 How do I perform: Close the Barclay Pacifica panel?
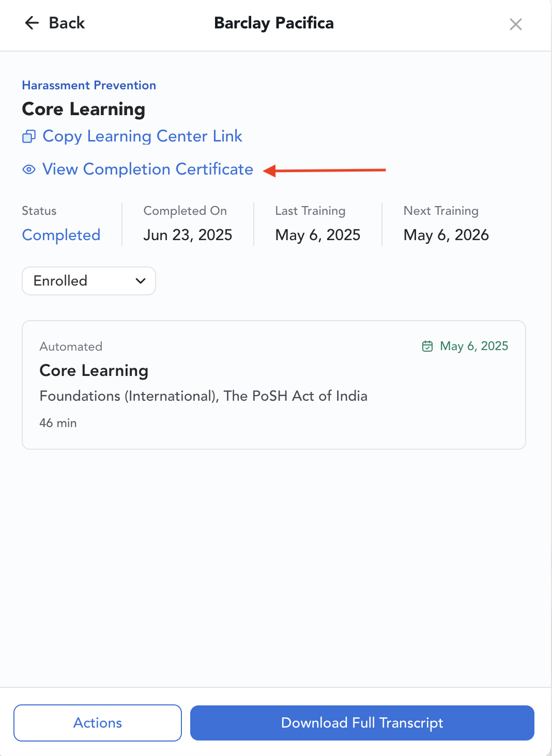pos(515,24)
